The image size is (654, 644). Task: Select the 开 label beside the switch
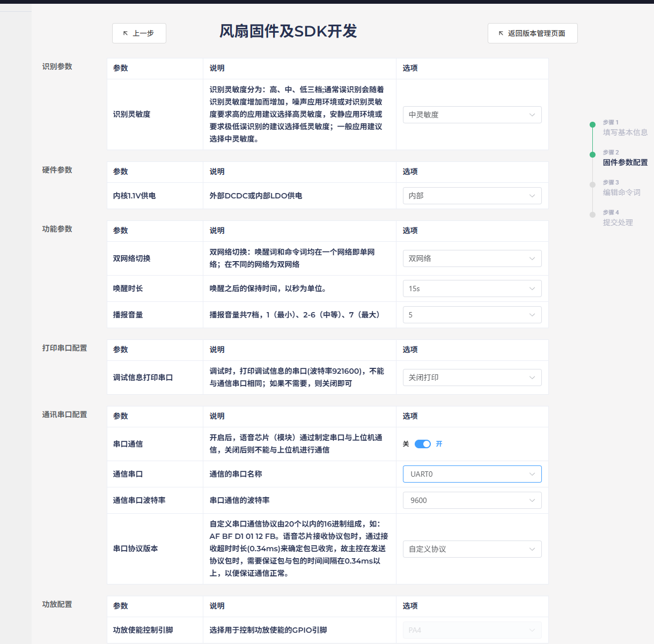(x=439, y=444)
